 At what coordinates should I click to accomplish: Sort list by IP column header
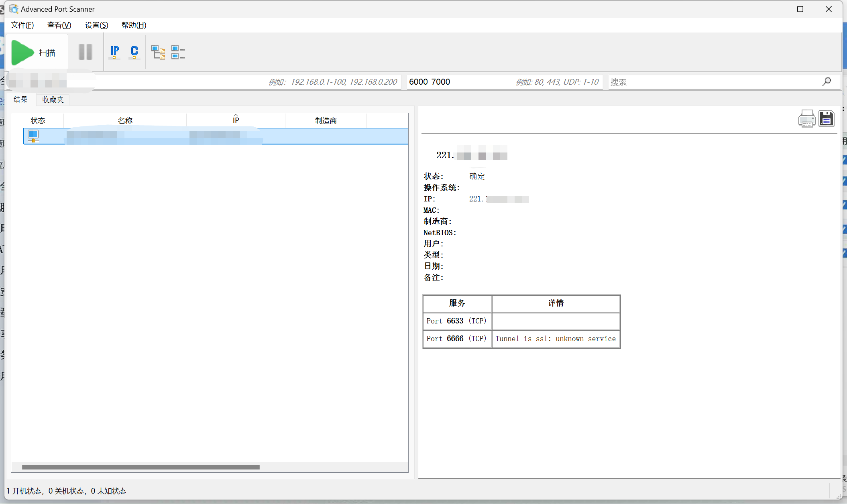(236, 120)
